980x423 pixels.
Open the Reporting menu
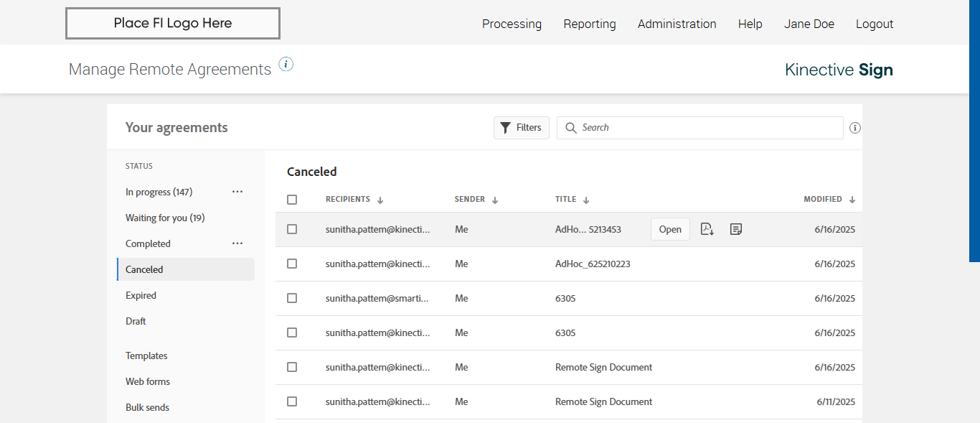click(590, 24)
